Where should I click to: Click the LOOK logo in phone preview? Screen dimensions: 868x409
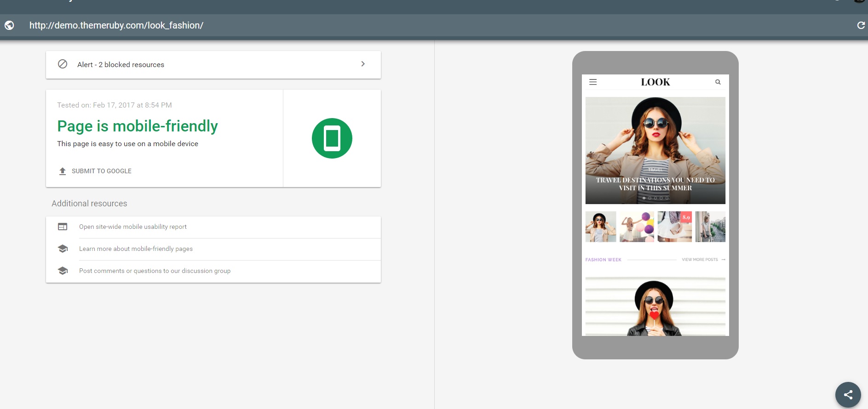(x=655, y=82)
